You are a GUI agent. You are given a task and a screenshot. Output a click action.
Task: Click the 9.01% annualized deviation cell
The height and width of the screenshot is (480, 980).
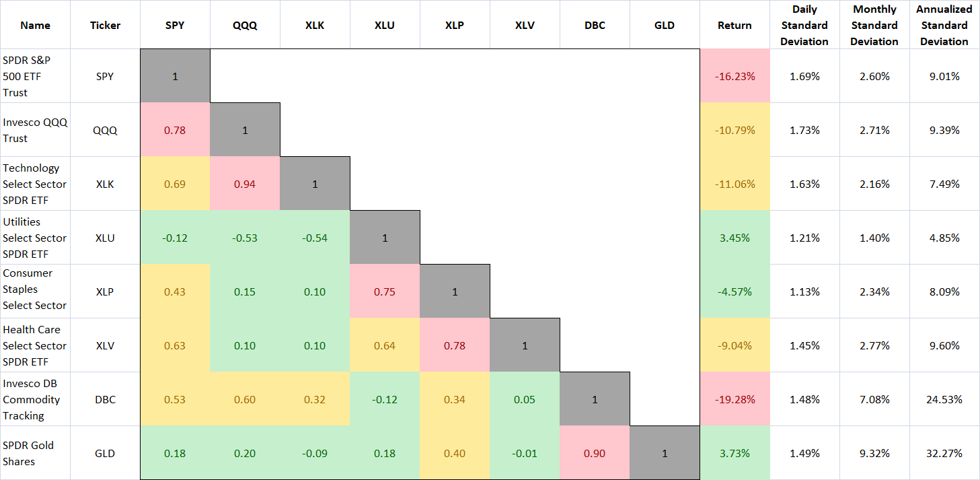[x=944, y=76]
